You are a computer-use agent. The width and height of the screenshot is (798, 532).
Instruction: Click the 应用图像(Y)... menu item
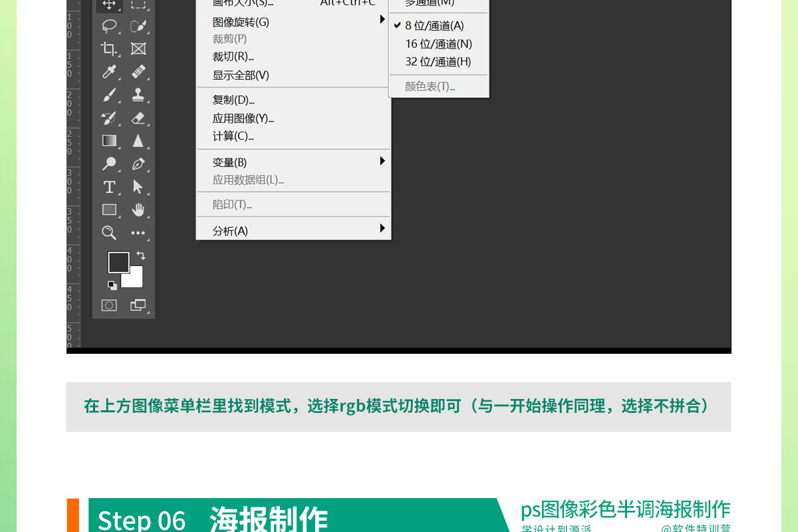(x=243, y=118)
